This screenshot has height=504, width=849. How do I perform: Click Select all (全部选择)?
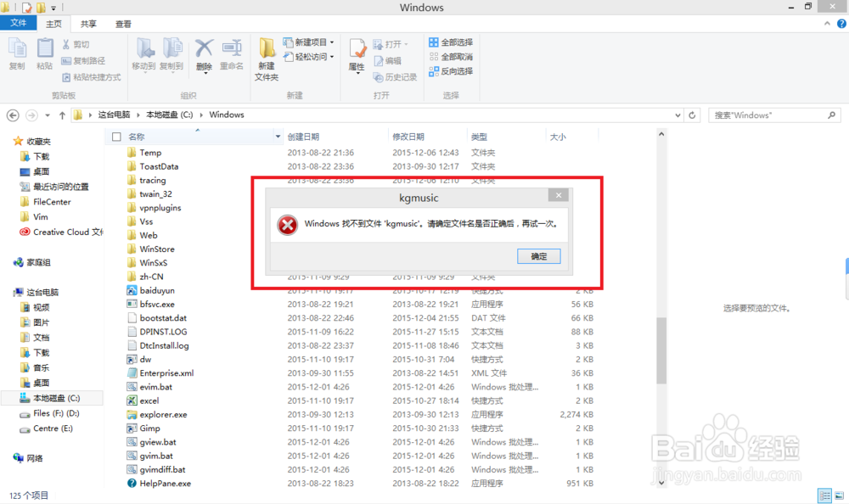point(451,42)
